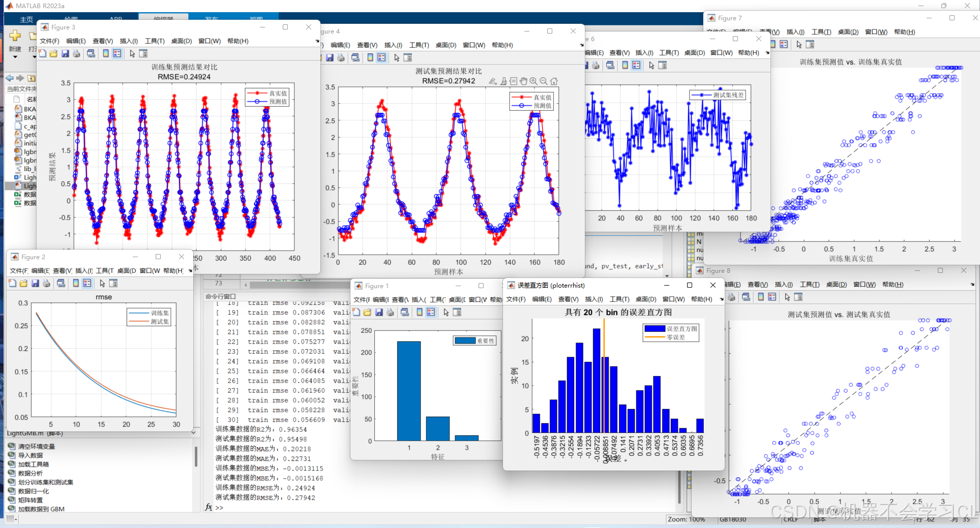Open 文件(F) menu in Figure 3
The image size is (980, 528).
tap(49, 41)
